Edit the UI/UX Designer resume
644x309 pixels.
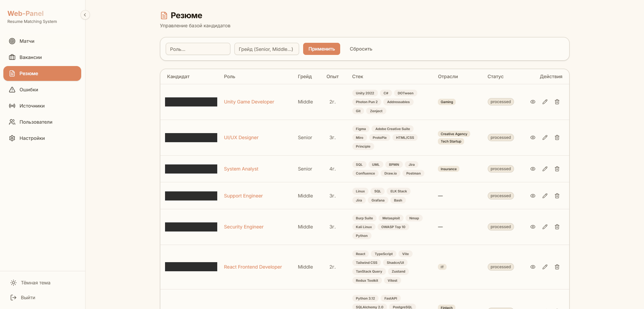tap(545, 137)
